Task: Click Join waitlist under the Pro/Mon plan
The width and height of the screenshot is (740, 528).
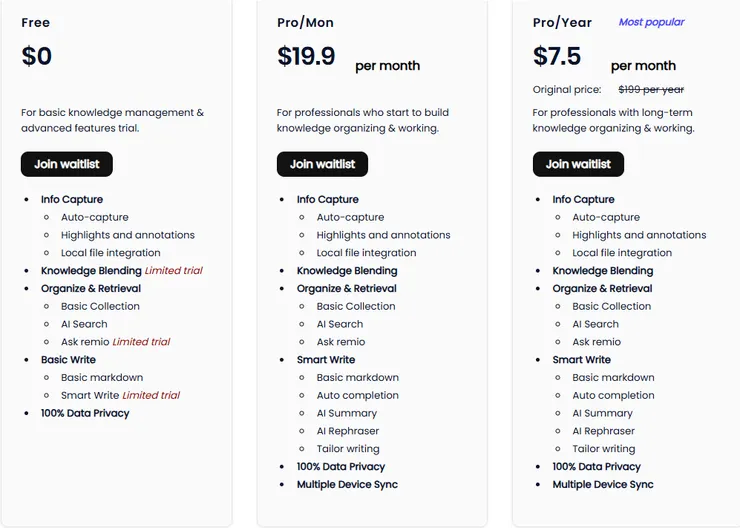Action: (x=322, y=164)
